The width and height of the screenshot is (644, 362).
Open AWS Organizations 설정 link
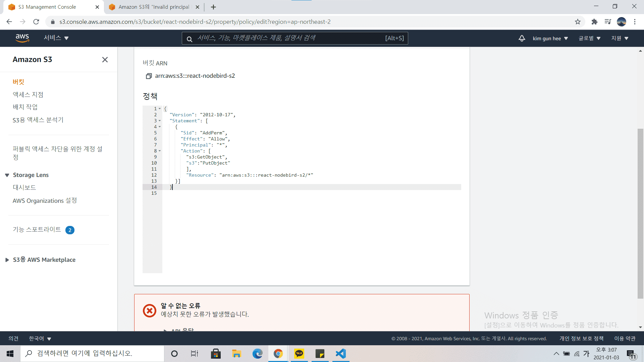(45, 200)
